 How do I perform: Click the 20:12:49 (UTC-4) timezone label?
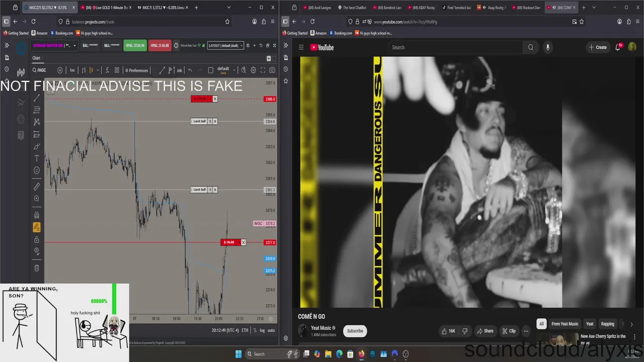click(x=225, y=330)
